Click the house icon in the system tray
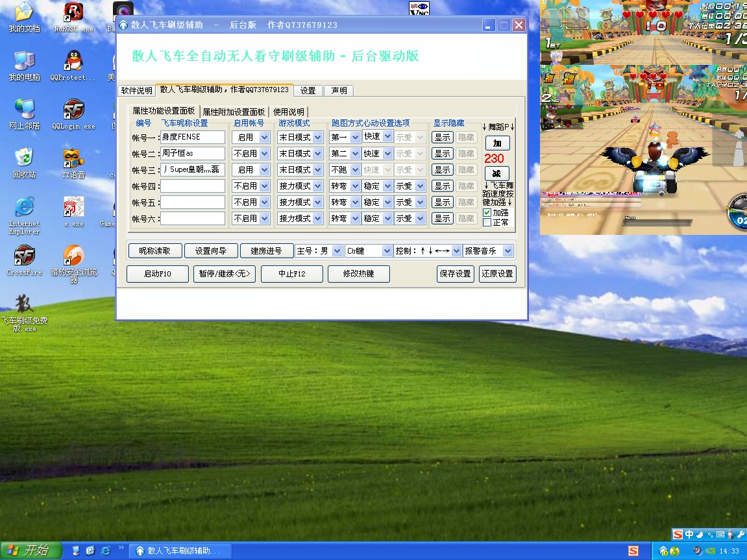Image resolution: width=747 pixels, height=560 pixels. [663, 551]
